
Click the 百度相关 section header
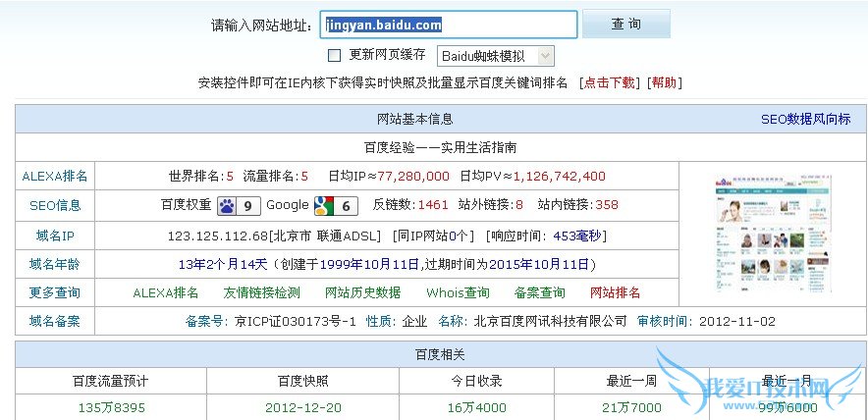point(440,354)
